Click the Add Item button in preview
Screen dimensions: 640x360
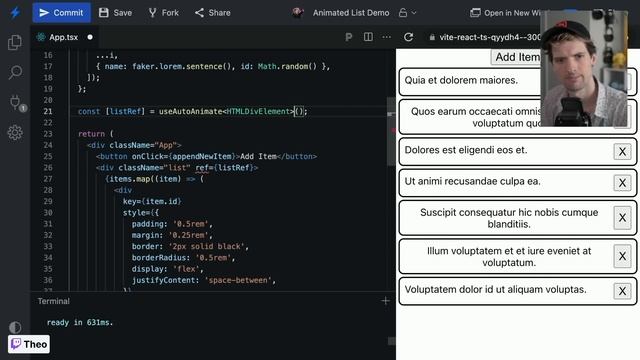coord(516,57)
